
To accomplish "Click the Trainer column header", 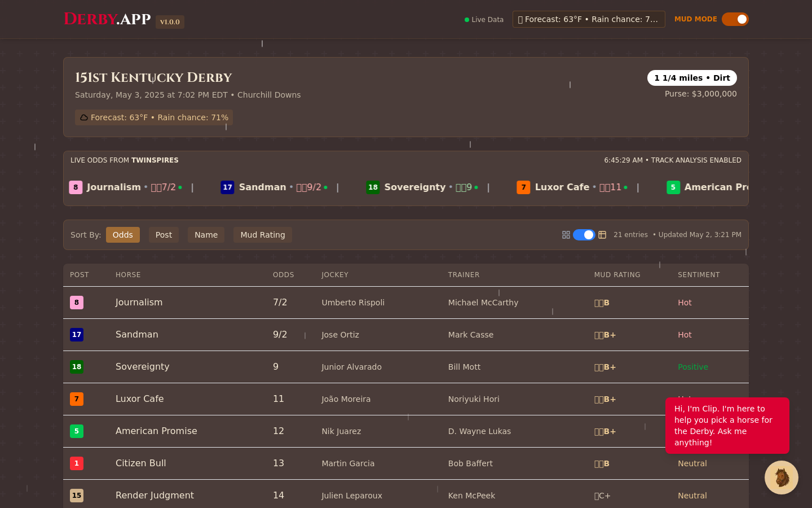I will pos(464,275).
